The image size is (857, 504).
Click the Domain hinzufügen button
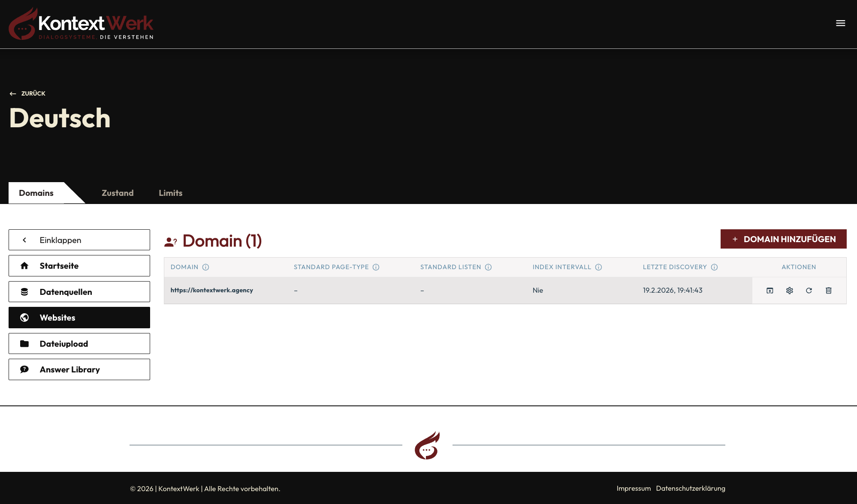783,239
